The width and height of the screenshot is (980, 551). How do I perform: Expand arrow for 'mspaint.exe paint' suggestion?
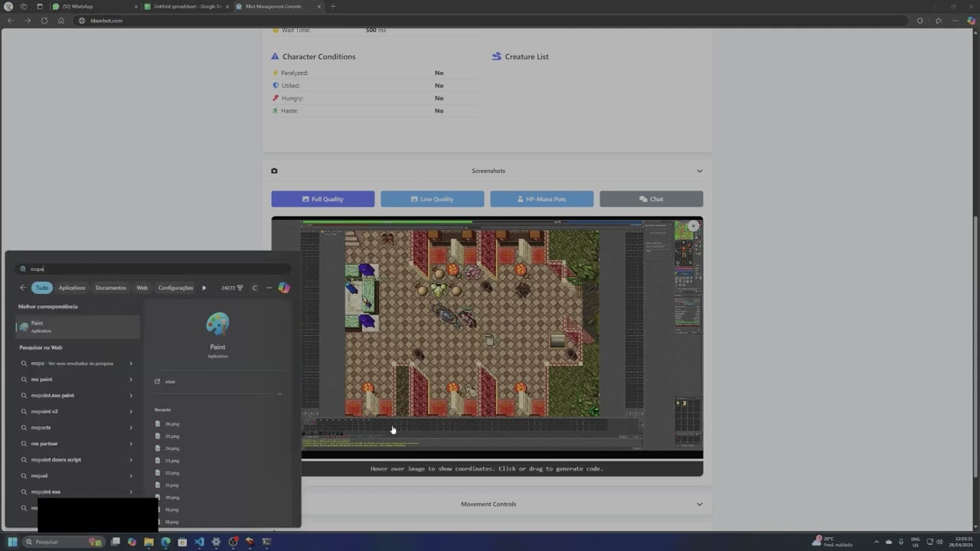(x=131, y=396)
